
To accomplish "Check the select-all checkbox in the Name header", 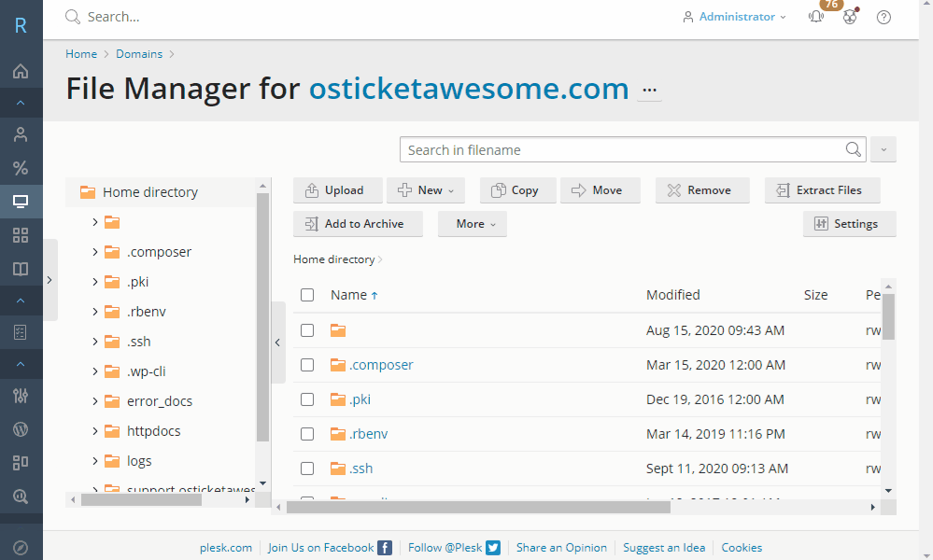I will pyautogui.click(x=307, y=295).
